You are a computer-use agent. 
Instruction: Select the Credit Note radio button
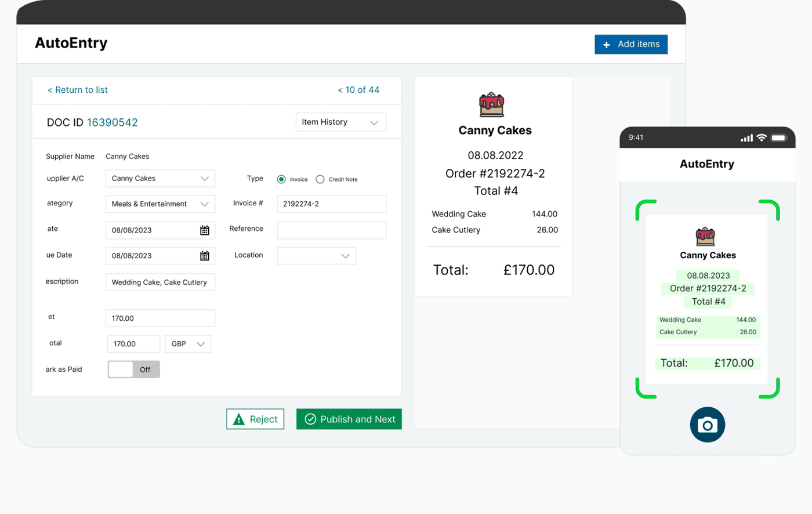point(320,179)
